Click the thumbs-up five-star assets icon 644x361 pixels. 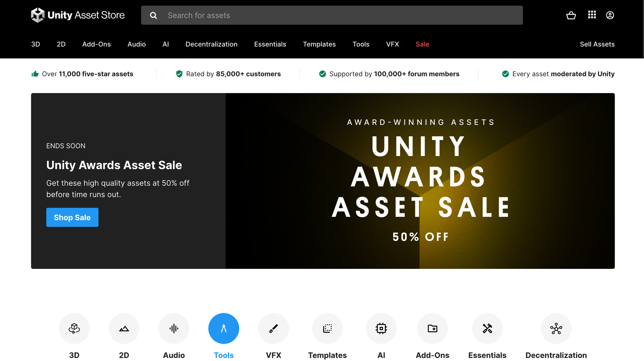coord(35,74)
